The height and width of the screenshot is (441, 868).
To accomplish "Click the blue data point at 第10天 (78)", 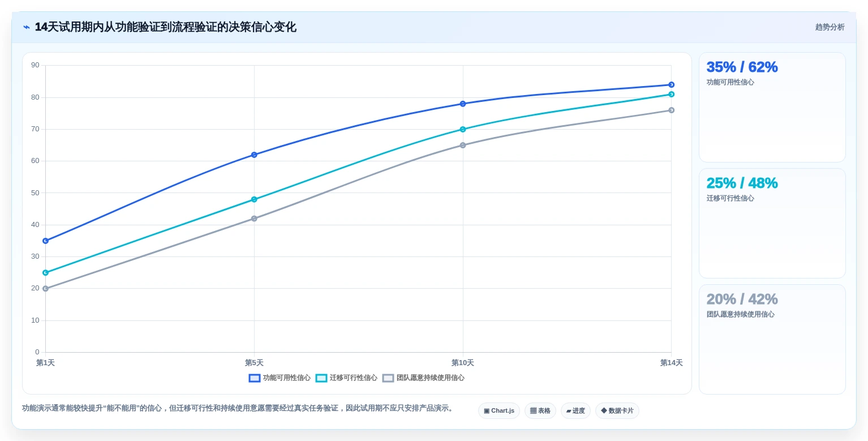I will (463, 104).
